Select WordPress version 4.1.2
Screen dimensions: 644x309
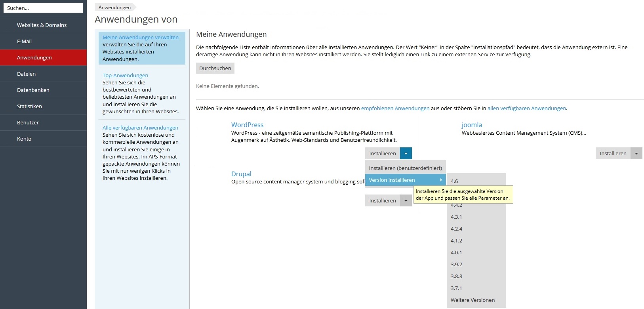476,240
